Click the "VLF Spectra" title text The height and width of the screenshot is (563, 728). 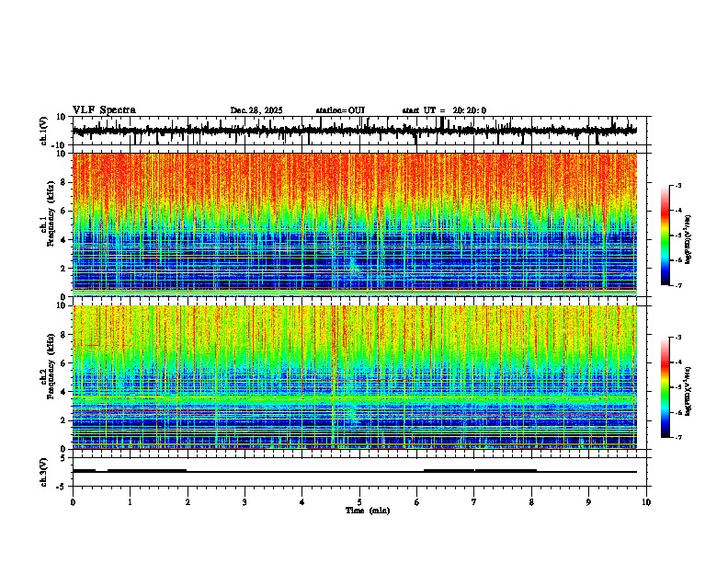pos(104,110)
